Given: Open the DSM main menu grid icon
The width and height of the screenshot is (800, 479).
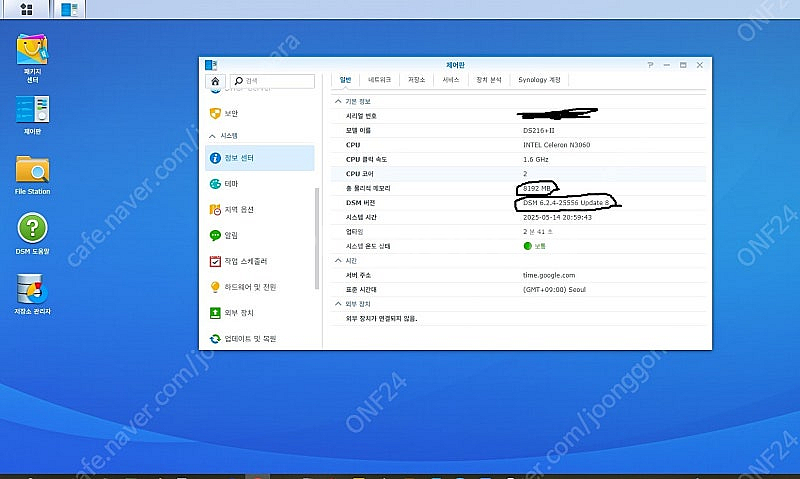Looking at the screenshot, I should tap(26, 9).
